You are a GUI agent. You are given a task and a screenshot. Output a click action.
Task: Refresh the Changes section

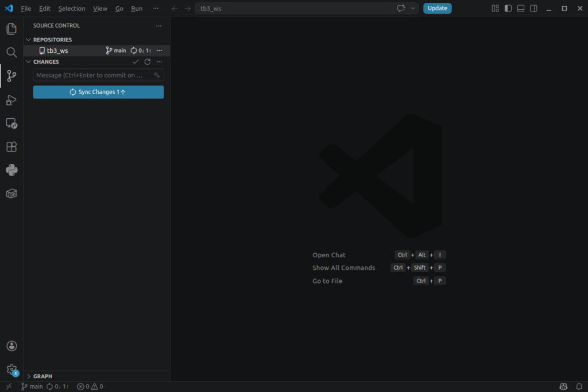click(x=148, y=61)
